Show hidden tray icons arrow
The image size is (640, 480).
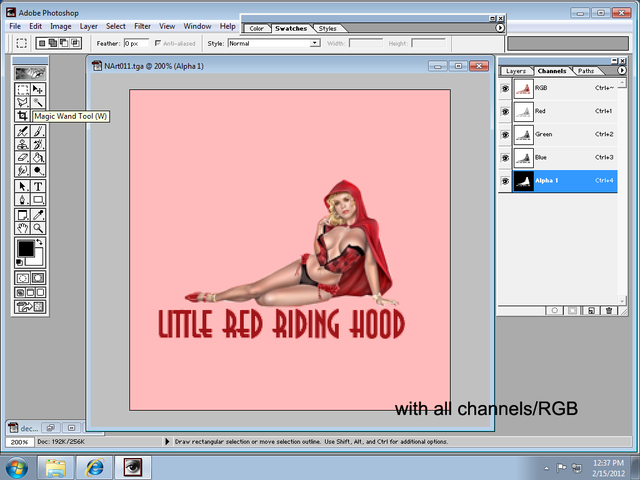pyautogui.click(x=546, y=469)
